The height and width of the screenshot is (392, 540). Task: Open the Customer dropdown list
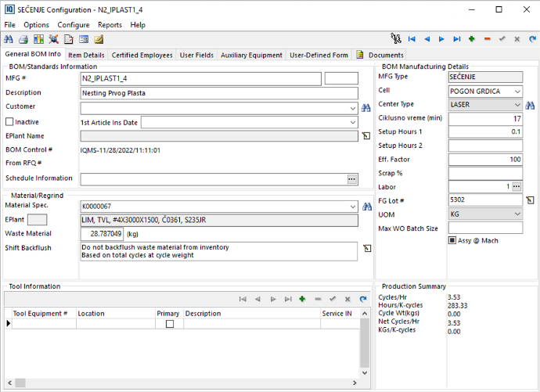(x=354, y=108)
